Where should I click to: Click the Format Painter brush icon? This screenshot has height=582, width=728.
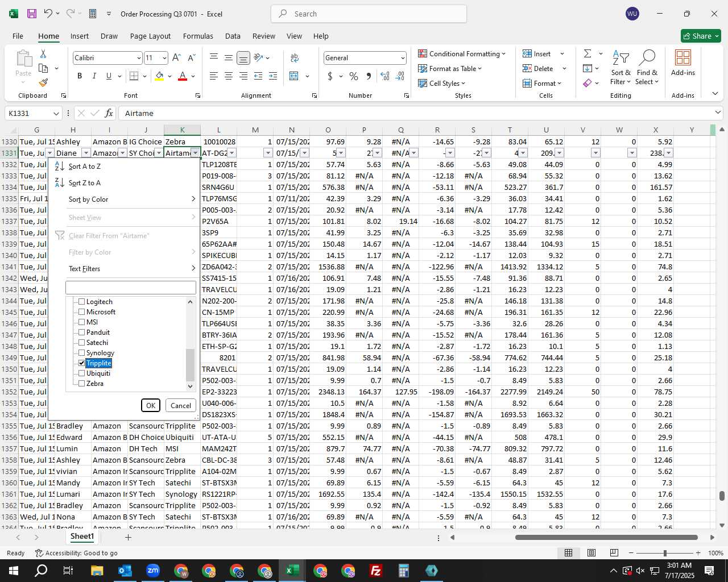point(43,82)
